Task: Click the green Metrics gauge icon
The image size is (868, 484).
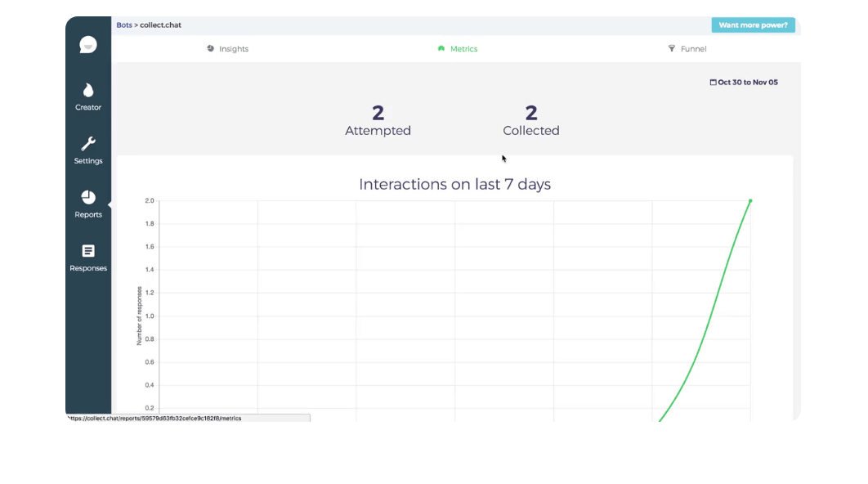Action: pyautogui.click(x=441, y=49)
